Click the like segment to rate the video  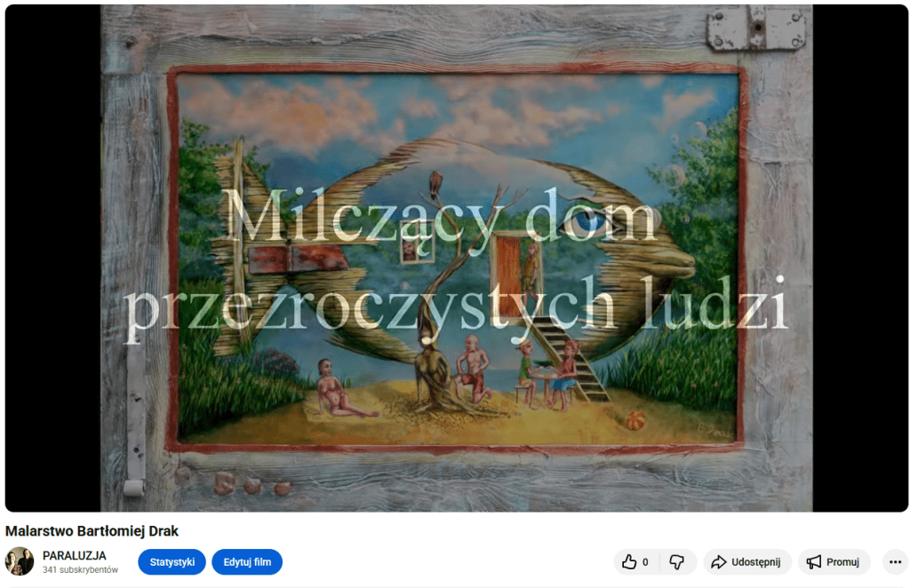click(x=629, y=561)
